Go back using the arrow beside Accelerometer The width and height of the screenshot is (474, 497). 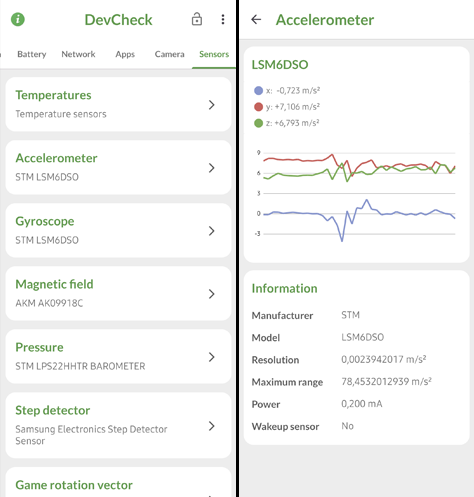[x=256, y=20]
